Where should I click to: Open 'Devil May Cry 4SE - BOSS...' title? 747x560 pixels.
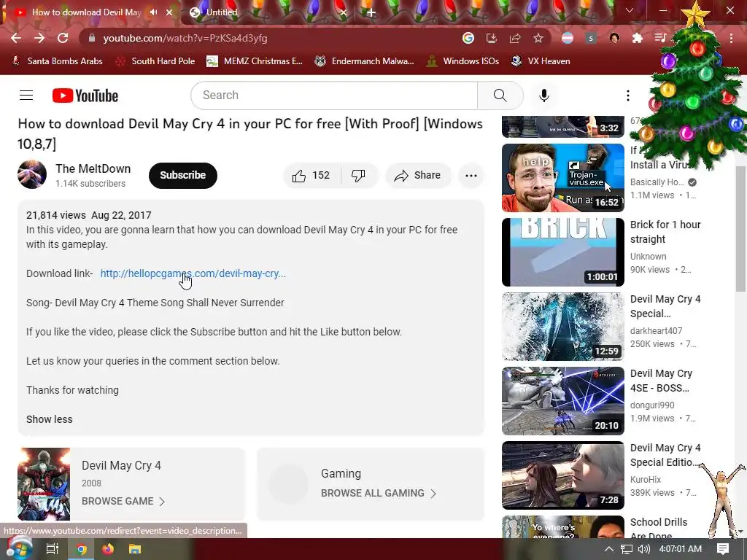pos(661,381)
